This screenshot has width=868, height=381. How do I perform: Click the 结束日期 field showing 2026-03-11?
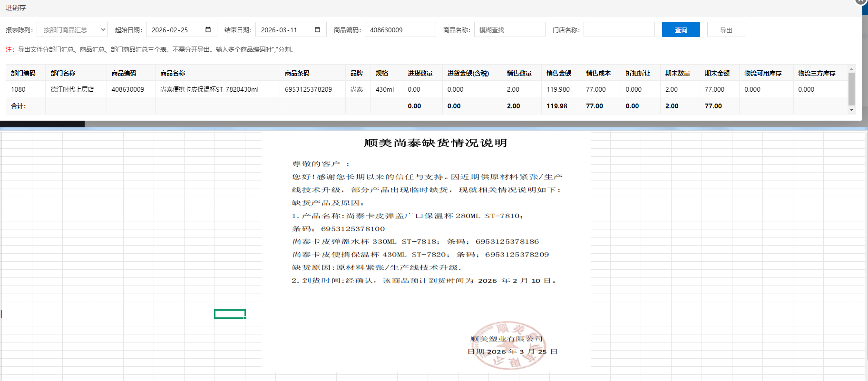coord(285,29)
